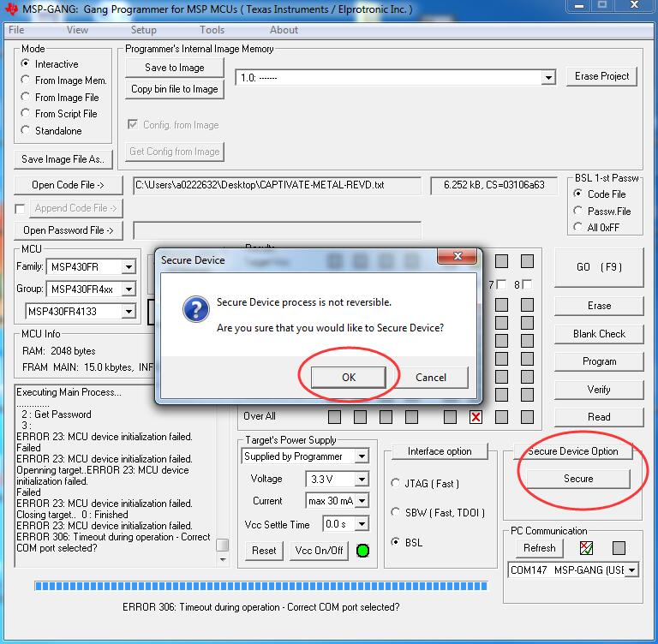Click Secure Device Option button
This screenshot has width=658, height=644.
click(572, 451)
